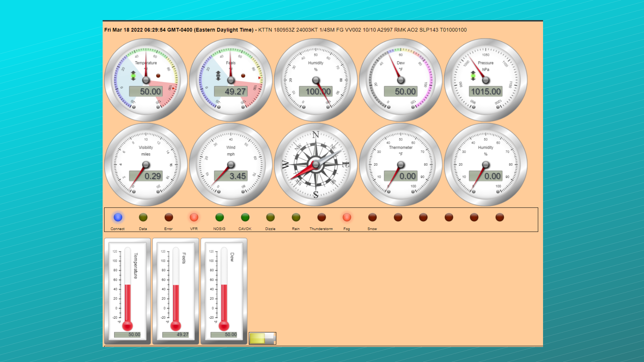Image resolution: width=644 pixels, height=362 pixels.
Task: Click the METAR text string in header
Action: coord(362,30)
